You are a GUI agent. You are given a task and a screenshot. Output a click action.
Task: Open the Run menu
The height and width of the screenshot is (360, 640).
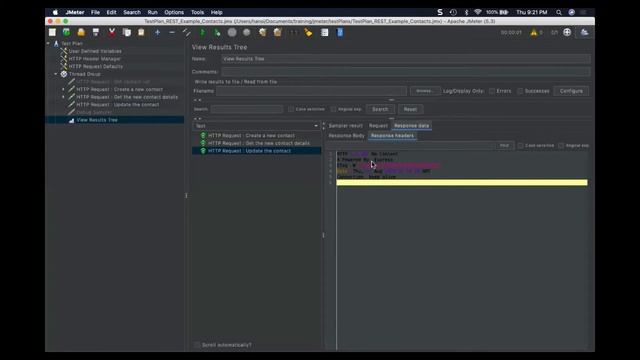click(152, 12)
